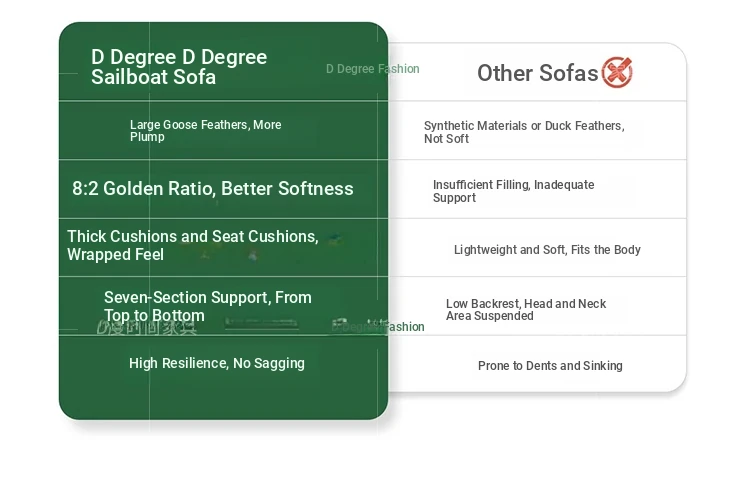750x483 pixels.
Task: Click the 'Large Goose Feathers, More Plump' row
Action: click(205, 131)
